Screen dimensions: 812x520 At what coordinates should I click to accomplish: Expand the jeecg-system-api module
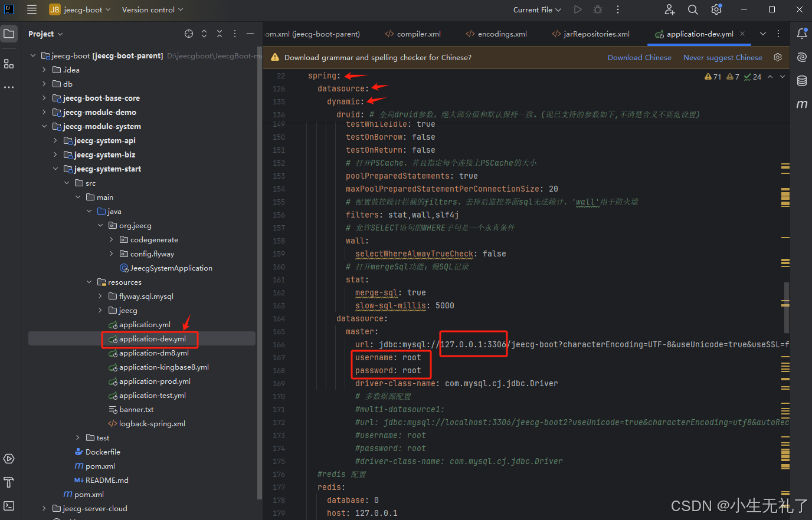click(x=55, y=140)
